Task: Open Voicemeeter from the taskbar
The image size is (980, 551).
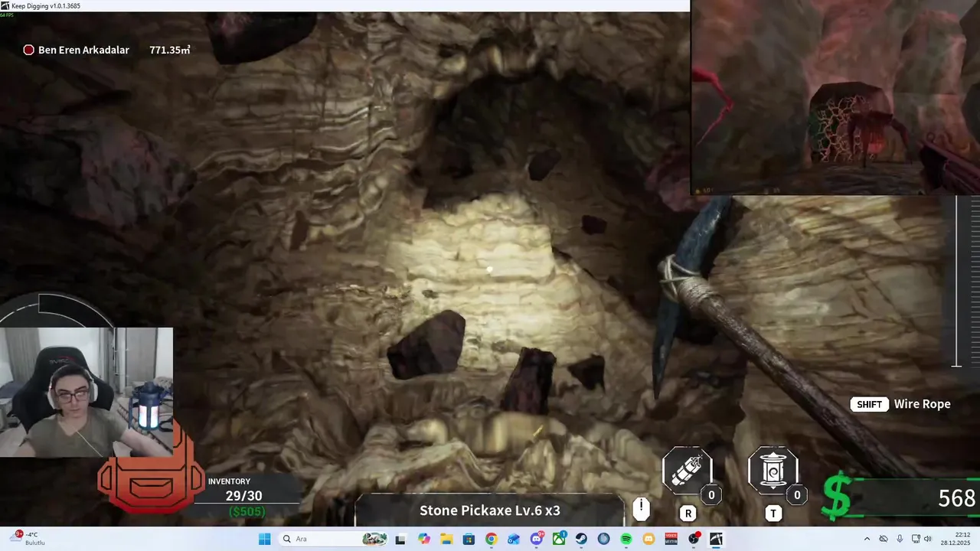Action: click(671, 539)
